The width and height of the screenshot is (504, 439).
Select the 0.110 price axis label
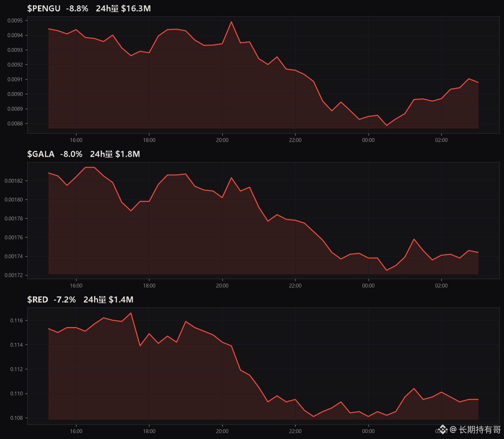(16, 394)
